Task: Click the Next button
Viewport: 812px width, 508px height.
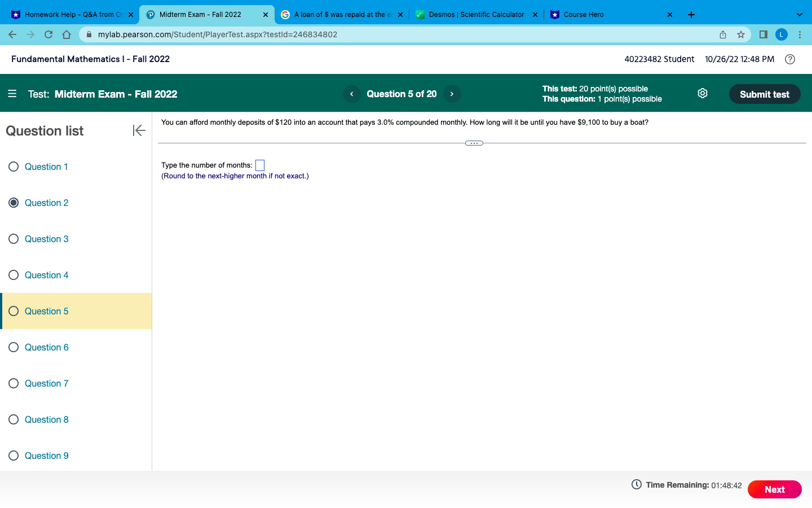Action: (774, 489)
